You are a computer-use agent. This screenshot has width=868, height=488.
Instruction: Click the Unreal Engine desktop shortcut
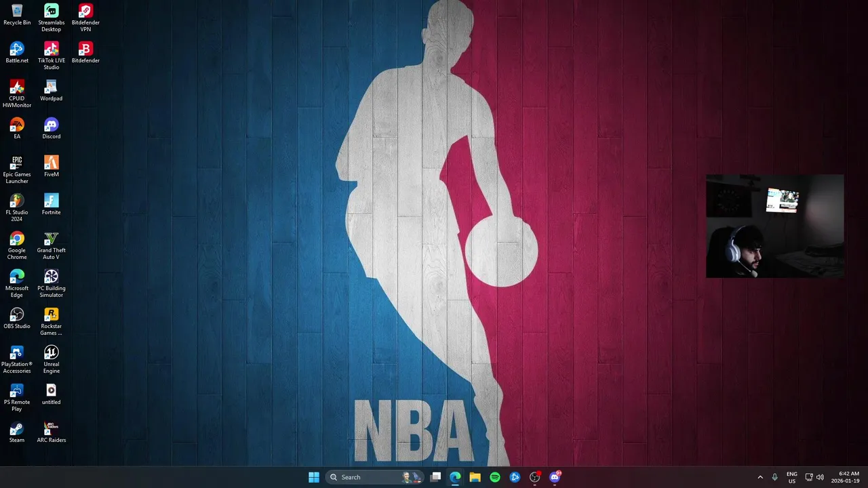pos(51,360)
